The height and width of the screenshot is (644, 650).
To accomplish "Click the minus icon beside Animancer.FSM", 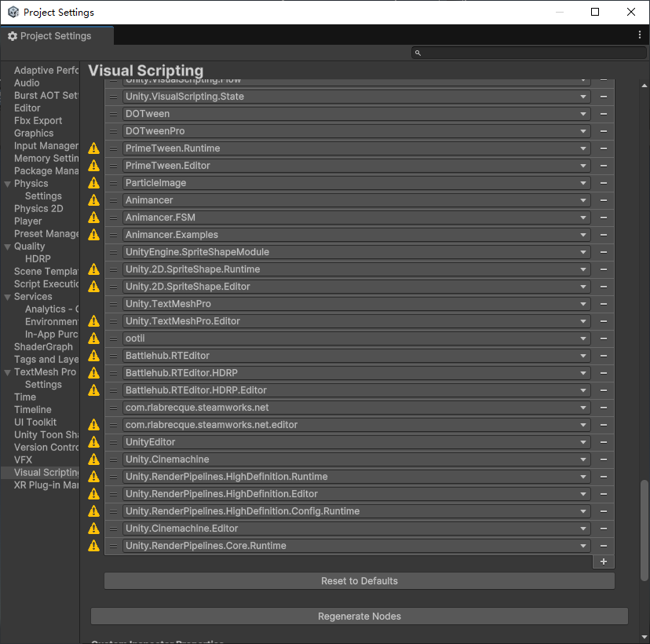I will pos(603,218).
